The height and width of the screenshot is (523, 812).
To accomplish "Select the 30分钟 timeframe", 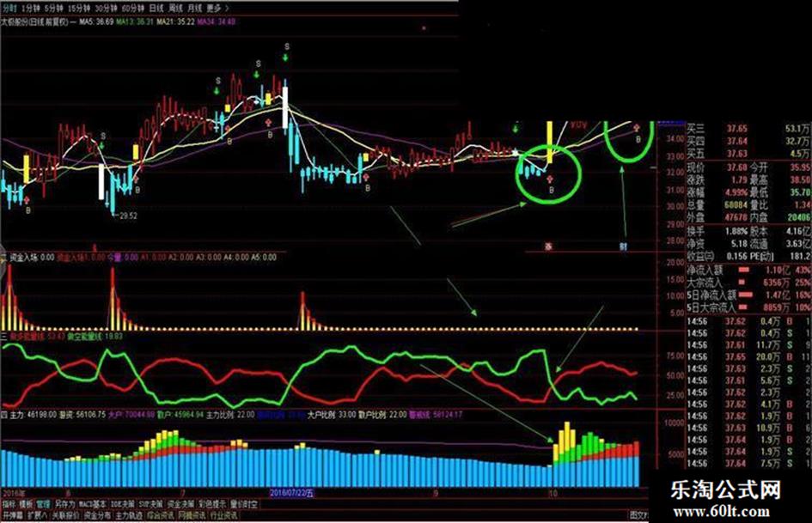I will point(107,9).
